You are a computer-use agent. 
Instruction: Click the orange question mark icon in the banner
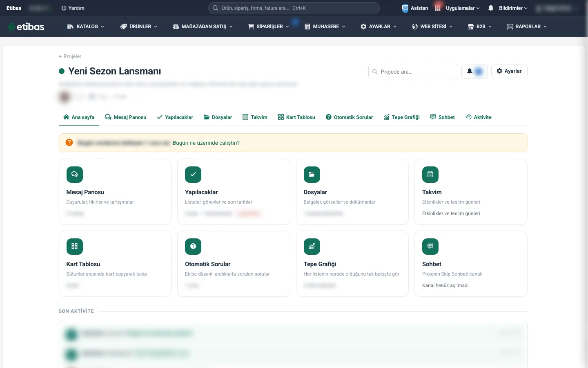[69, 143]
